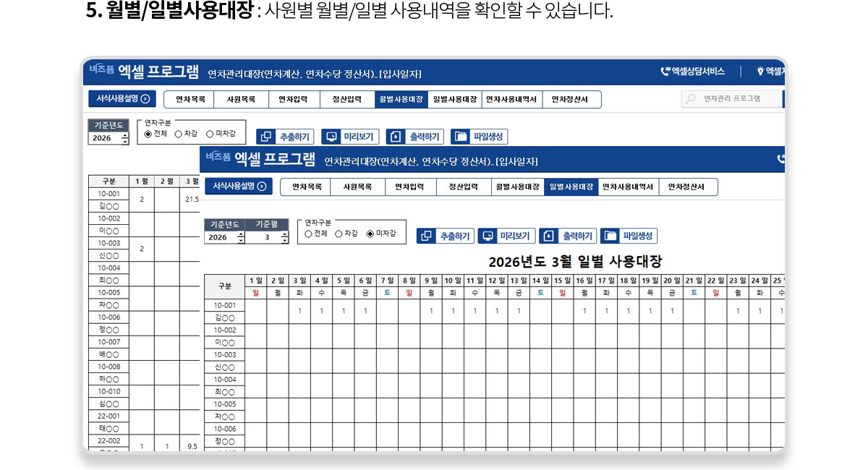Click 출력하기 in the daily ledger window
868x470 pixels.
click(x=568, y=236)
